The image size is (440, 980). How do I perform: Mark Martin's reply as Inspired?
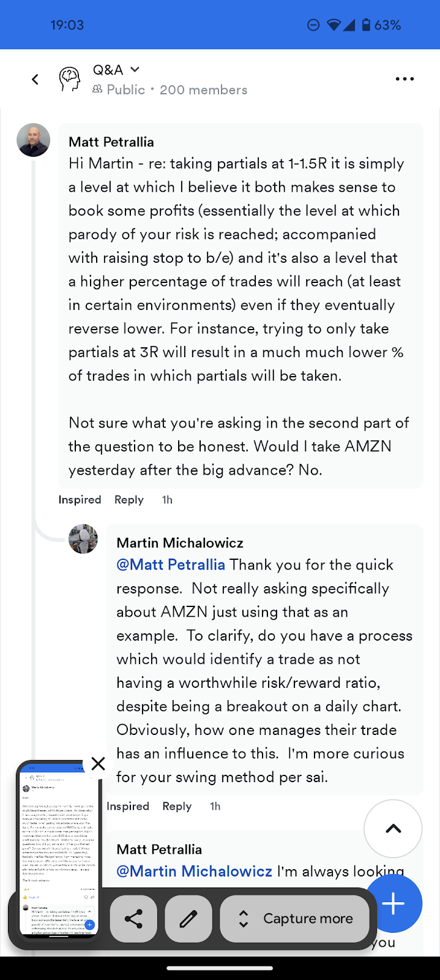[x=127, y=806]
